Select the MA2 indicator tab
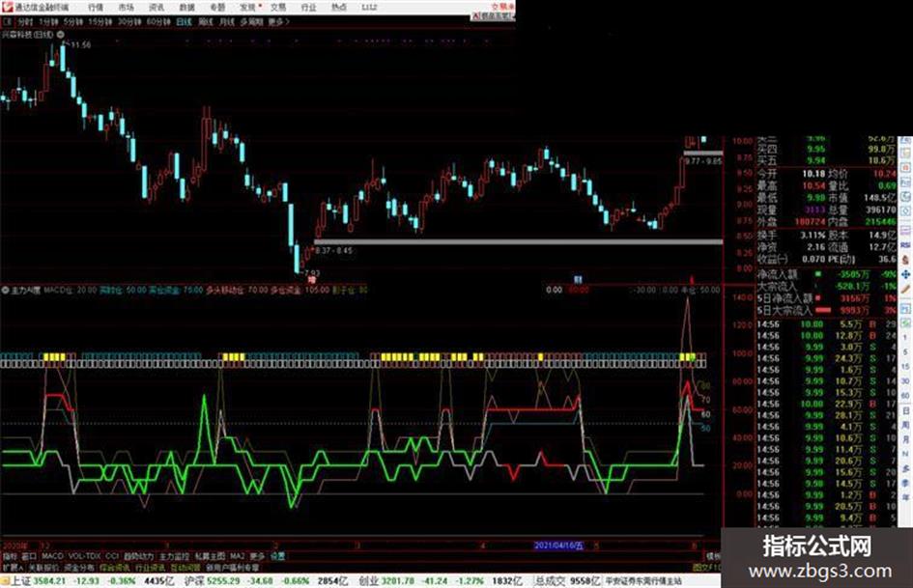Image resolution: width=913 pixels, height=588 pixels. click(238, 556)
